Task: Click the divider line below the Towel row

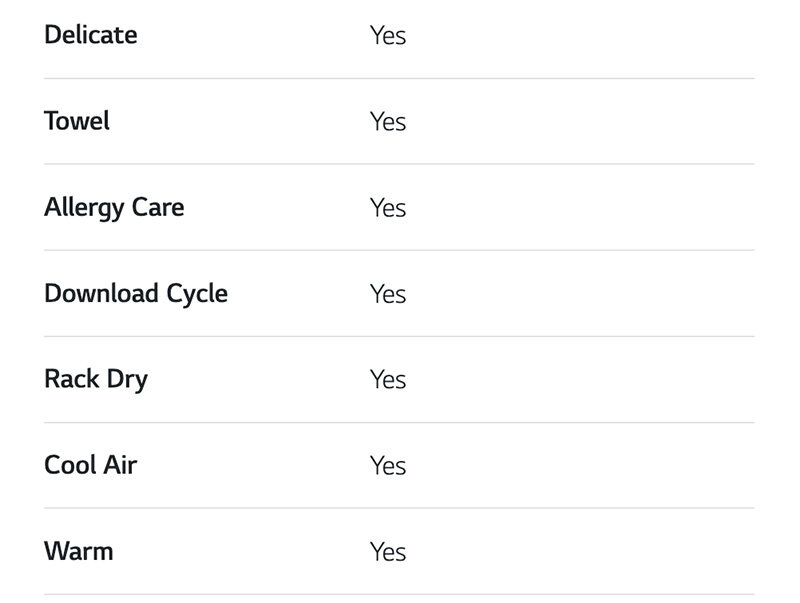Action: [399, 164]
